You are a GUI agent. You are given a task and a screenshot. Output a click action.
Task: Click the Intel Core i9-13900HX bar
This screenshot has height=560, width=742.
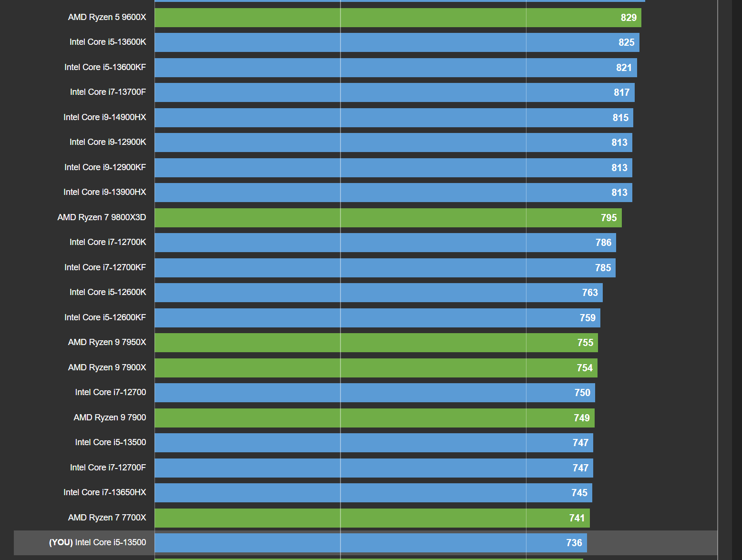(x=393, y=193)
